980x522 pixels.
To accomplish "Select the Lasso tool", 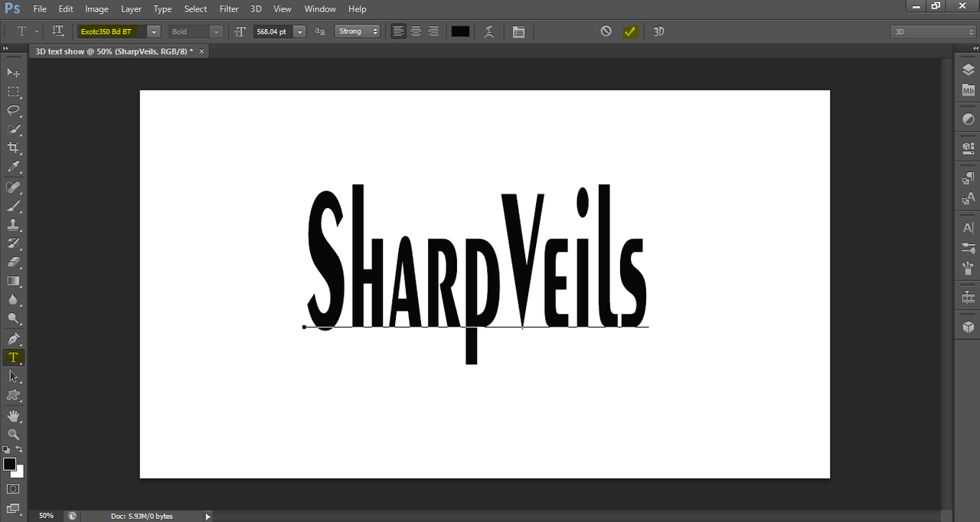I will click(13, 109).
